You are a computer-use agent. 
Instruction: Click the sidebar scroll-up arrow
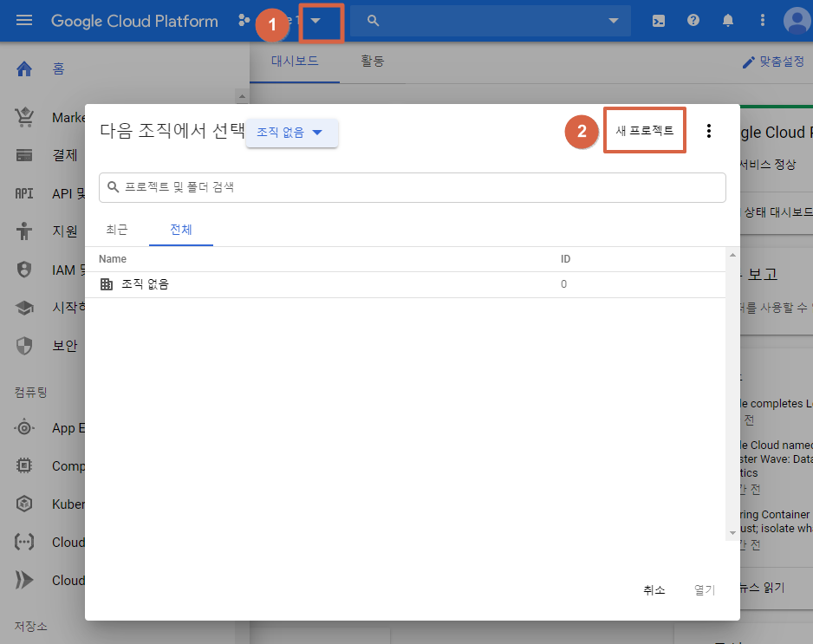tap(242, 96)
